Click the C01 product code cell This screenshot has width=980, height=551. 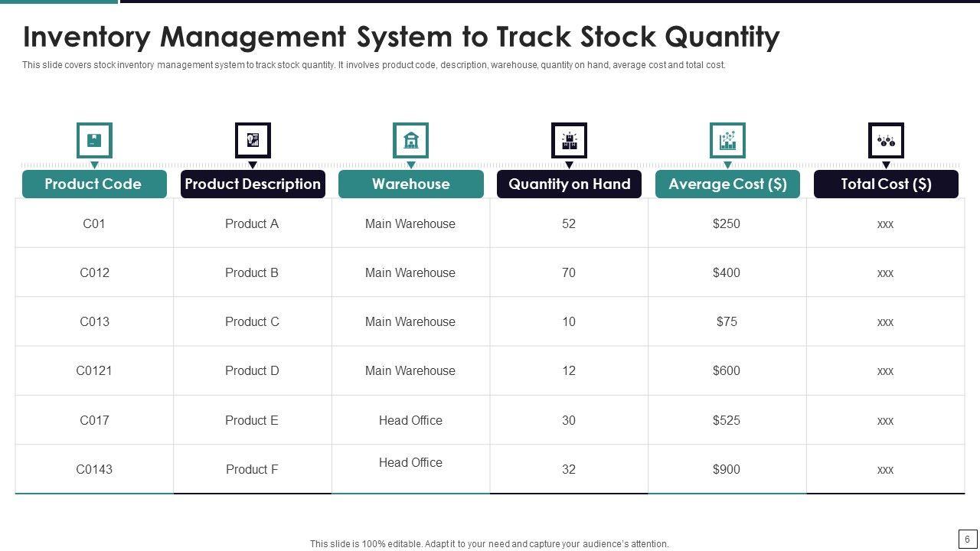tap(94, 224)
